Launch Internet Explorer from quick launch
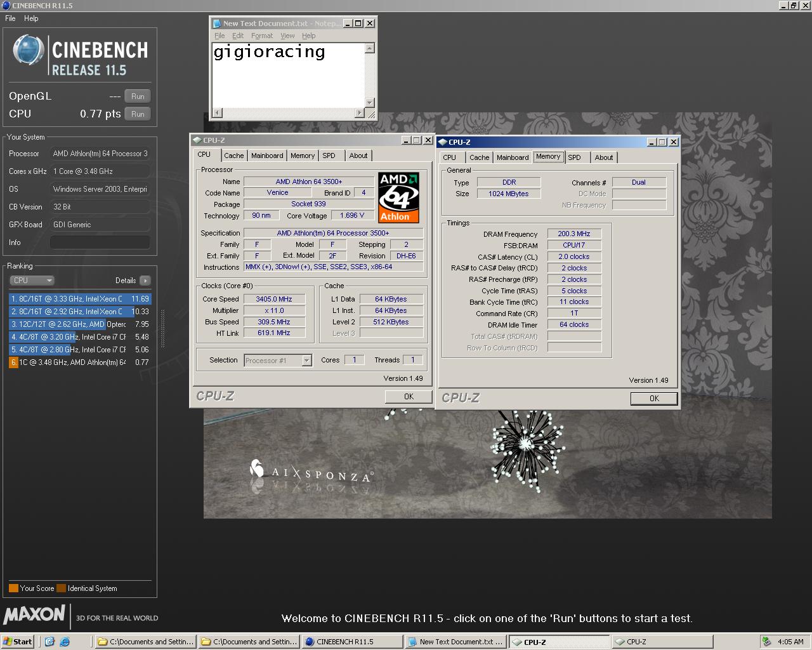 [64, 642]
